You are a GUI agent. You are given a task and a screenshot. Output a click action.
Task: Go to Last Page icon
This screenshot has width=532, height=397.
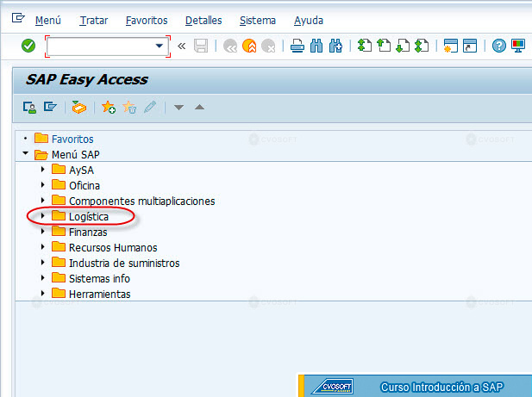point(422,46)
